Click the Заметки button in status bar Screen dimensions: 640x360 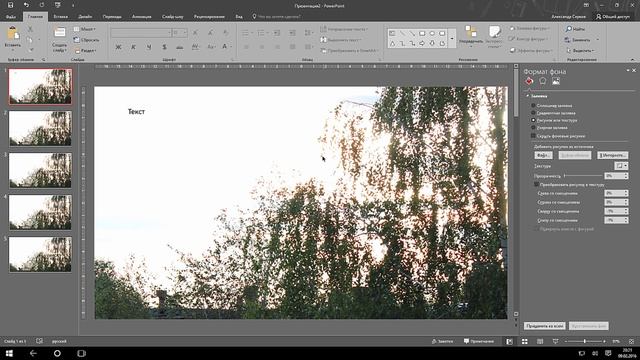click(x=442, y=341)
